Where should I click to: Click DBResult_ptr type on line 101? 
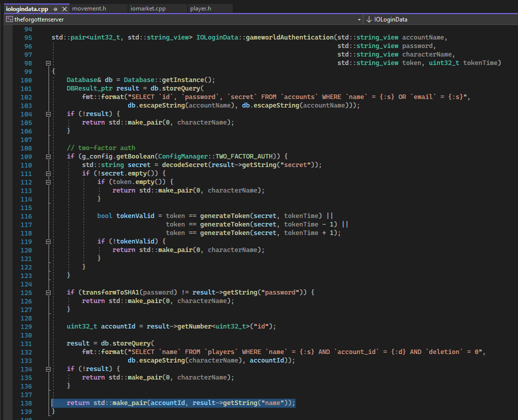click(90, 88)
